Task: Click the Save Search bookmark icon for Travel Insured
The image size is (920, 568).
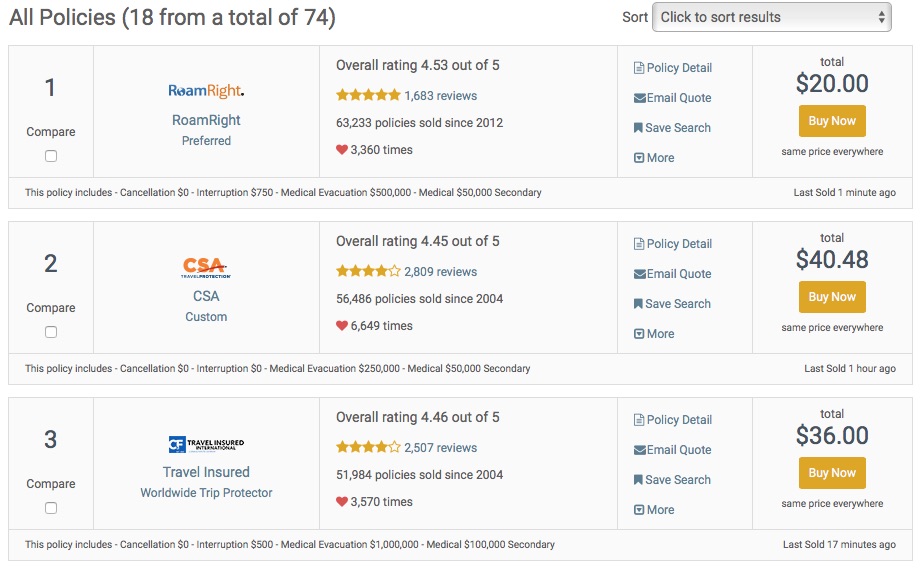Action: [x=638, y=480]
